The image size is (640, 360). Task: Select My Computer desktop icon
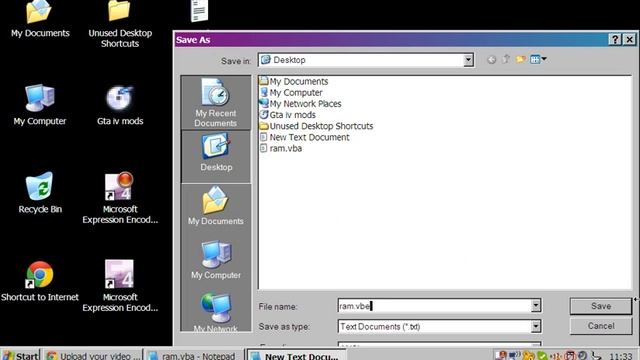click(x=40, y=104)
